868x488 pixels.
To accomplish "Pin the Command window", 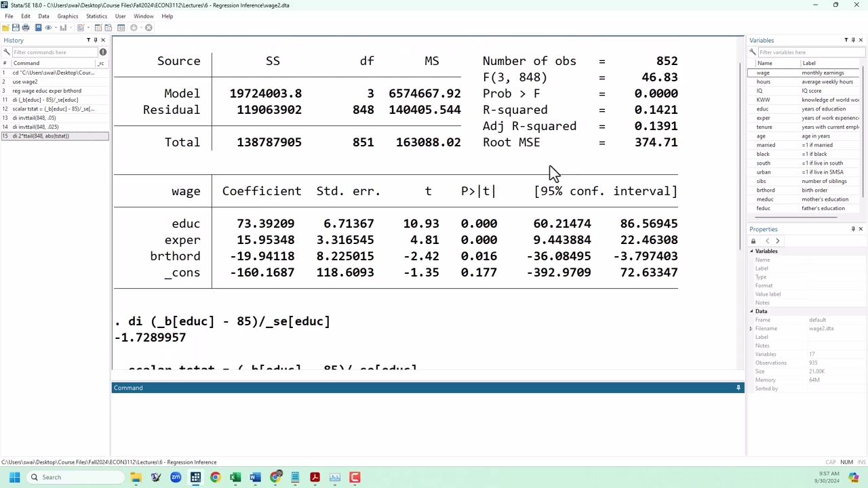I will click(x=738, y=388).
